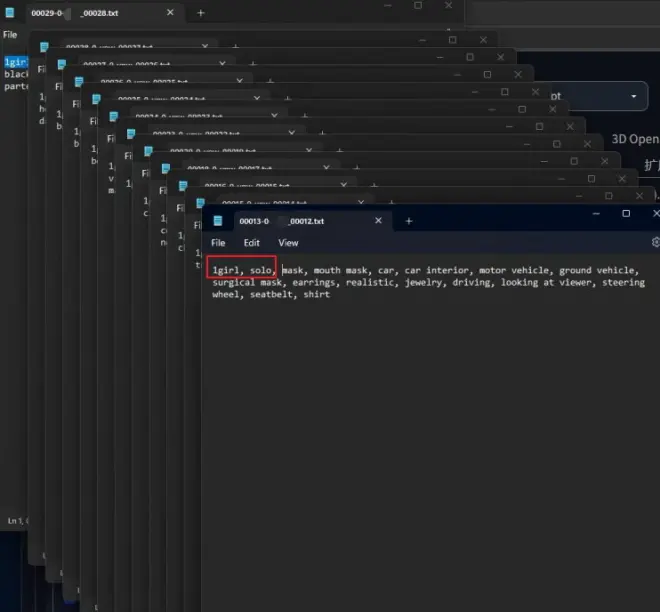Viewport: 660px width, 612px height.
Task: Open Edit menu in 00012.txt Notepad window
Action: coord(251,243)
